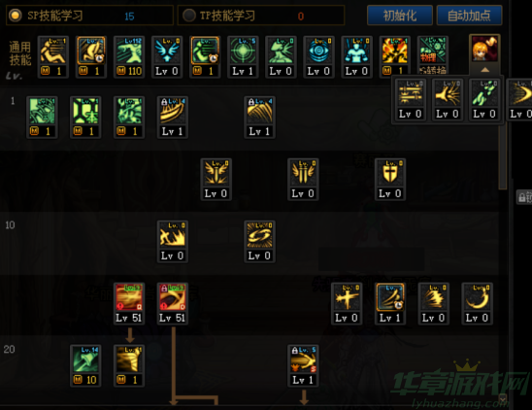Select the green hammer skill level 10
This screenshot has width=532, height=410.
click(x=85, y=366)
